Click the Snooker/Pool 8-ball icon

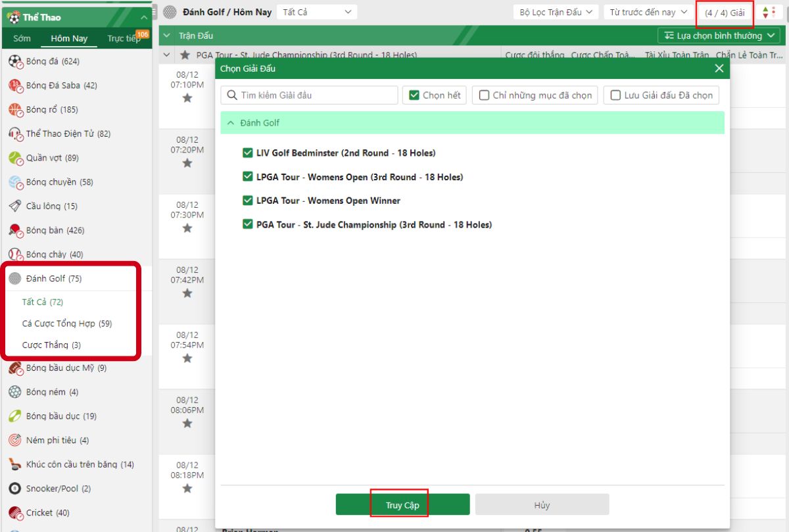coord(15,489)
